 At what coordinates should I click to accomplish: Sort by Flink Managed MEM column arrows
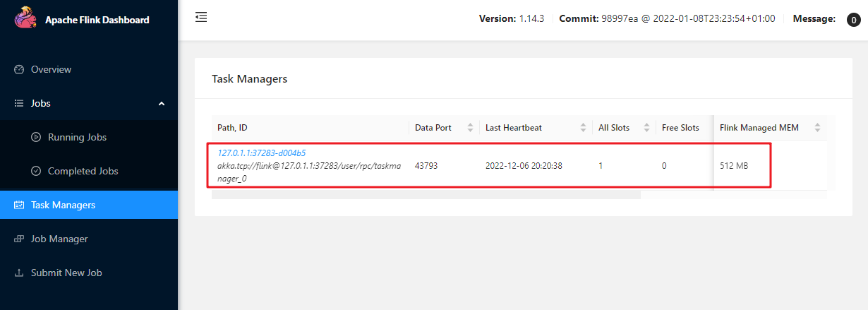coord(817,128)
